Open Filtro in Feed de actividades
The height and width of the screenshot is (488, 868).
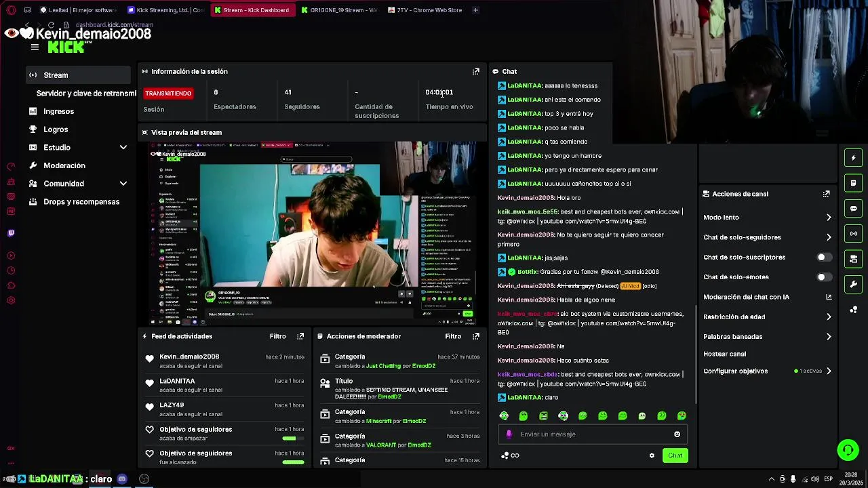coord(277,336)
